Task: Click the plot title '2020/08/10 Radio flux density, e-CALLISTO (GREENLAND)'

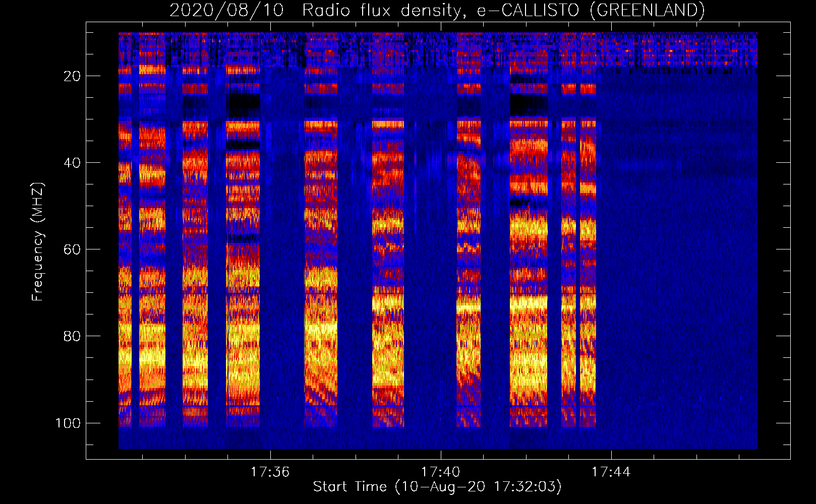Action: click(437, 10)
